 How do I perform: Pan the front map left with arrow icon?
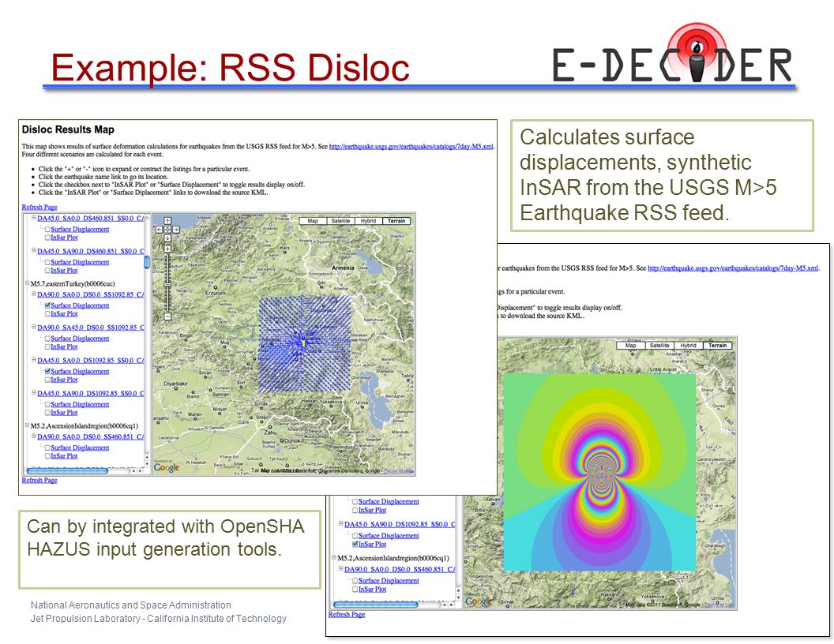(x=159, y=230)
